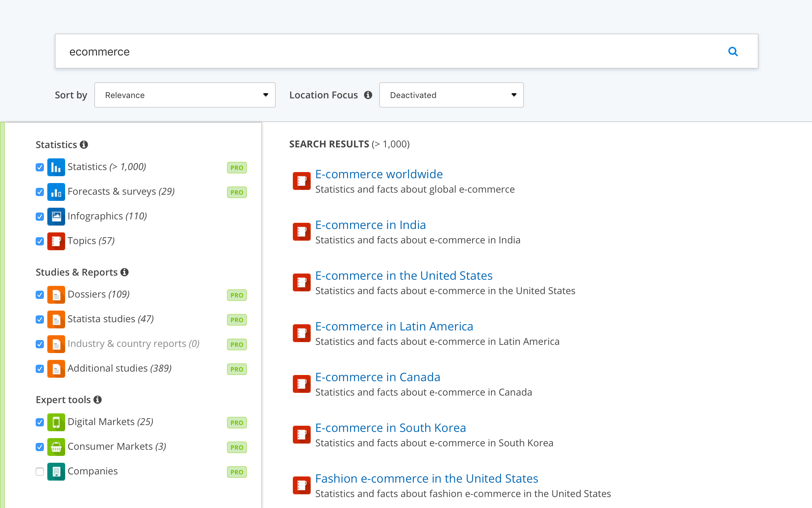Click topic icon beside E-commerce in the United States
Viewport: 812px width, 508px height.
[x=301, y=282]
